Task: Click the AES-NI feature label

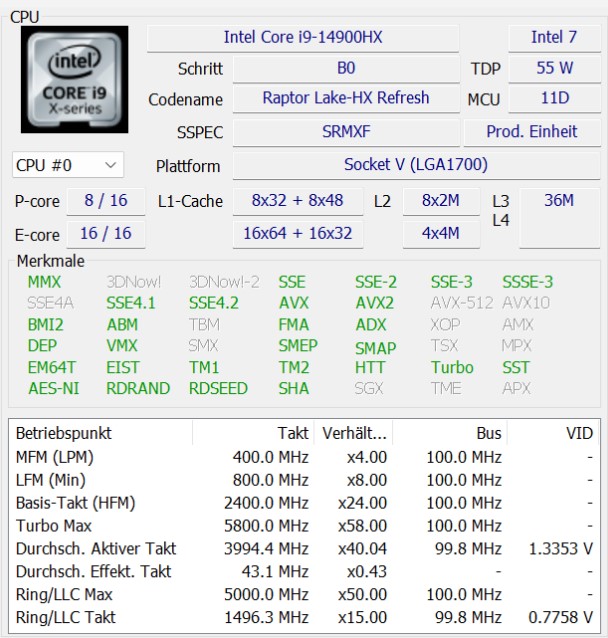Action: (x=54, y=389)
